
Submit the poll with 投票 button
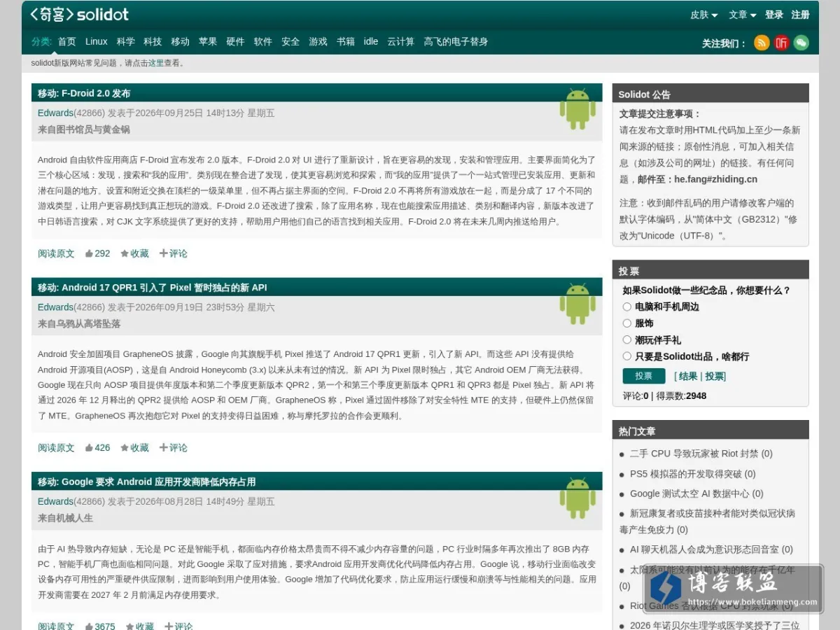pos(644,376)
